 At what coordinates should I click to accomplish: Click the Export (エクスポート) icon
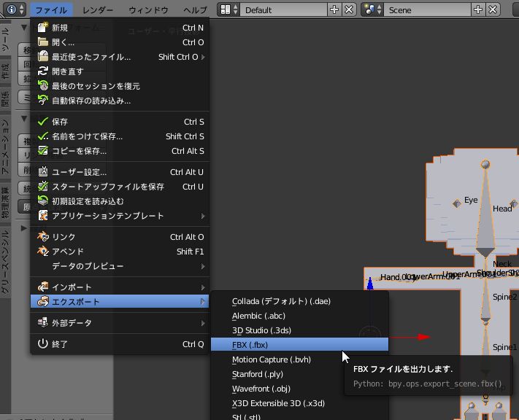42,302
